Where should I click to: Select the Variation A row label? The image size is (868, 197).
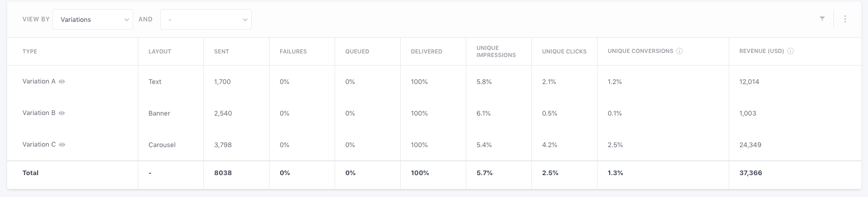[x=39, y=81]
